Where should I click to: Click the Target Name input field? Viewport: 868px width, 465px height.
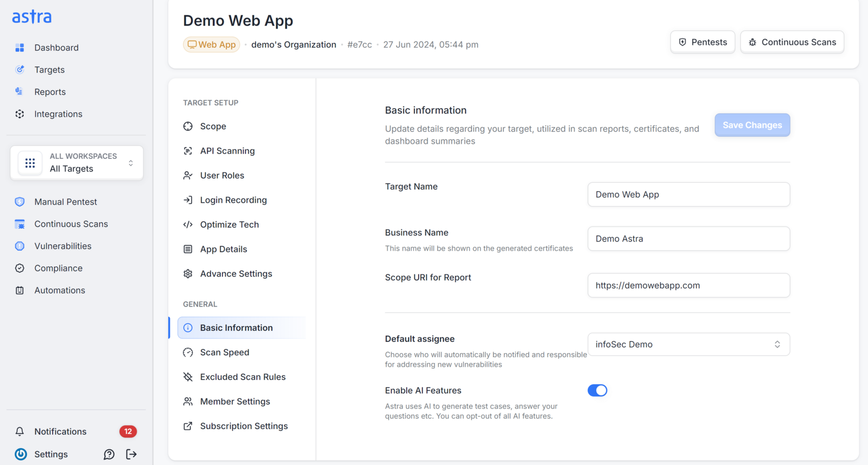tap(688, 195)
